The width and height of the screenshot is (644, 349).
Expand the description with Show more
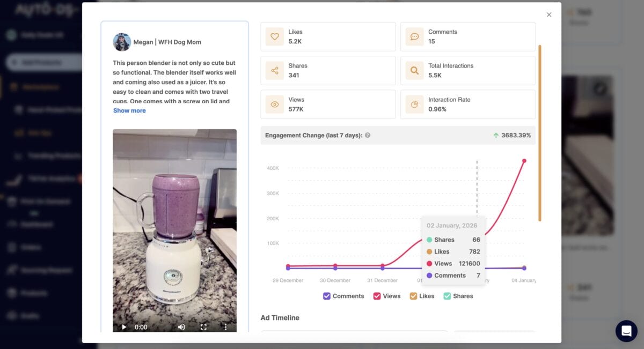pyautogui.click(x=129, y=110)
